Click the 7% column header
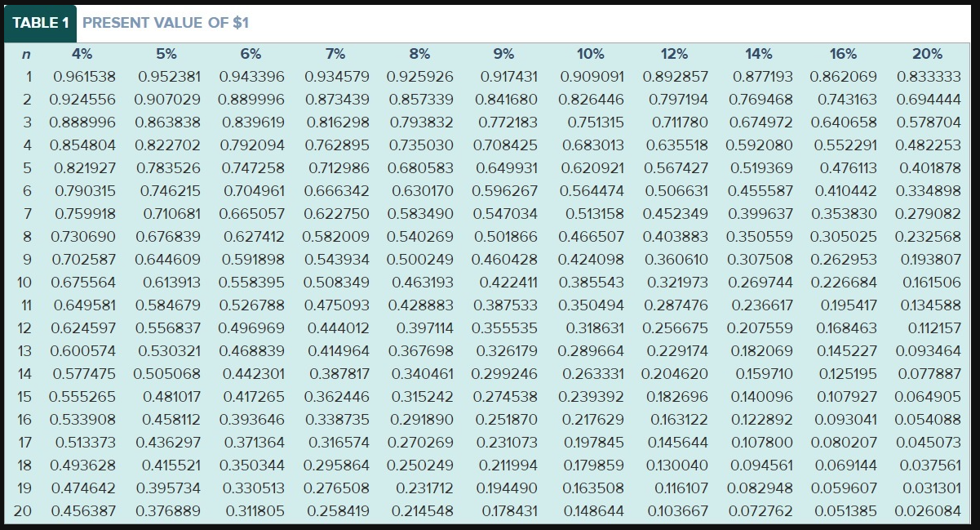This screenshot has width=980, height=530. coord(335,54)
